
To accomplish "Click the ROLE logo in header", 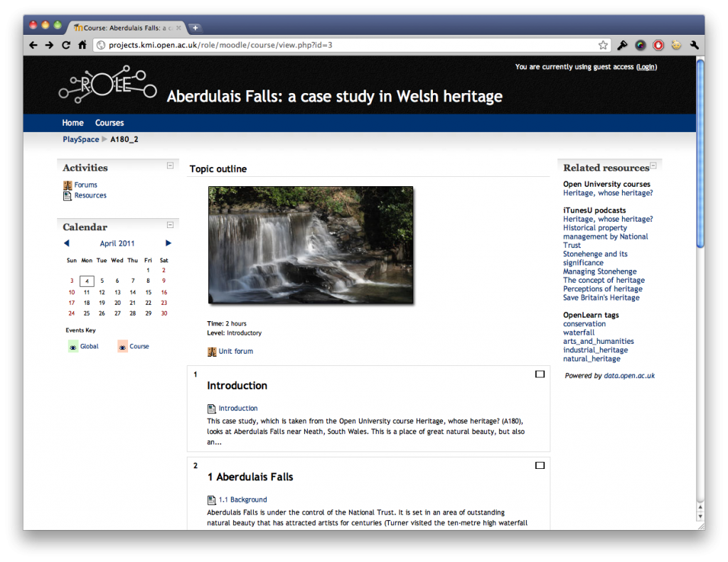I will (107, 85).
